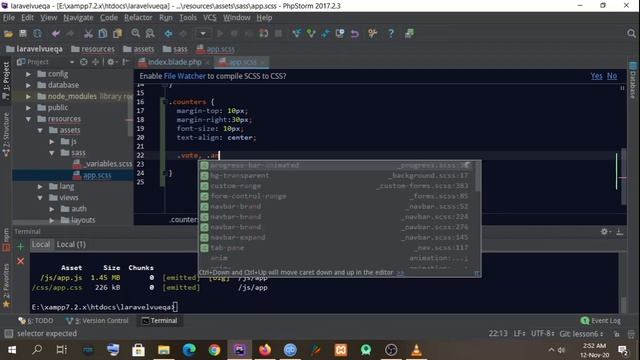Screen dimensions: 640x360
Task: Collapse the sass folder
Action: pos(52,153)
